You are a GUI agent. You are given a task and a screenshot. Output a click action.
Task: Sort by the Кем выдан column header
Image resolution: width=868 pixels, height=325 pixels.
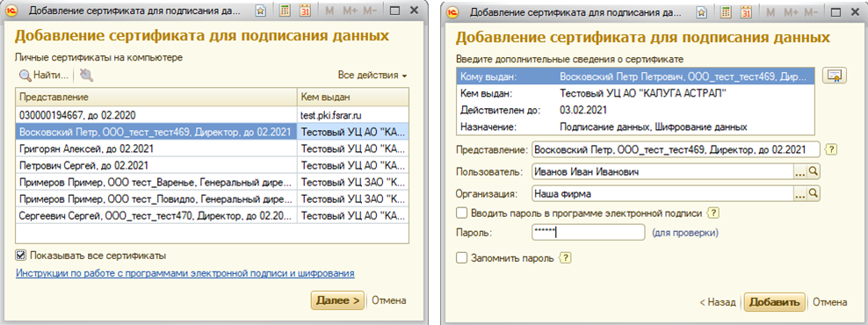pyautogui.click(x=353, y=97)
